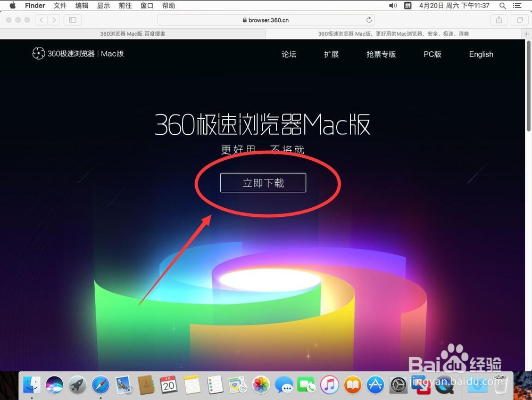Open Messages icon in Dock
This screenshot has height=400, width=532.
click(284, 385)
